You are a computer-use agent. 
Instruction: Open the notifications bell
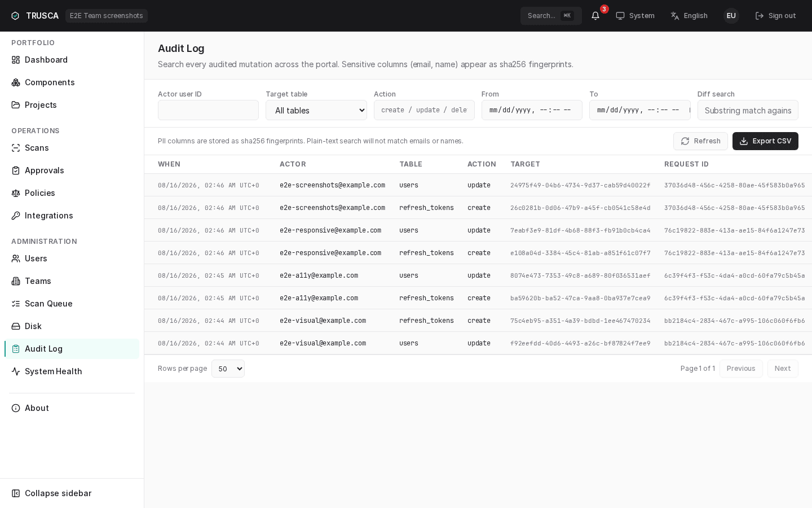[595, 16]
